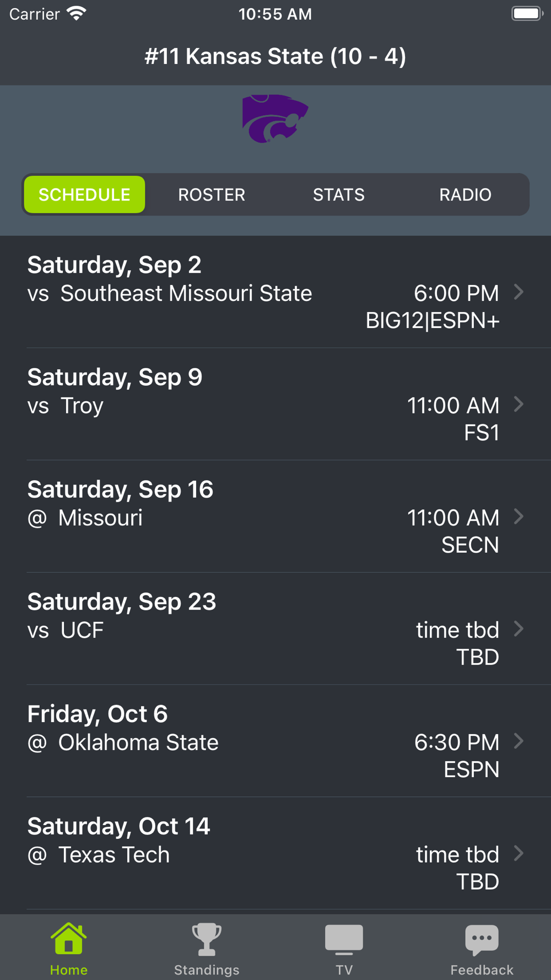Open the Feedback speech bubble icon
This screenshot has height=980, width=551.
coord(482,939)
